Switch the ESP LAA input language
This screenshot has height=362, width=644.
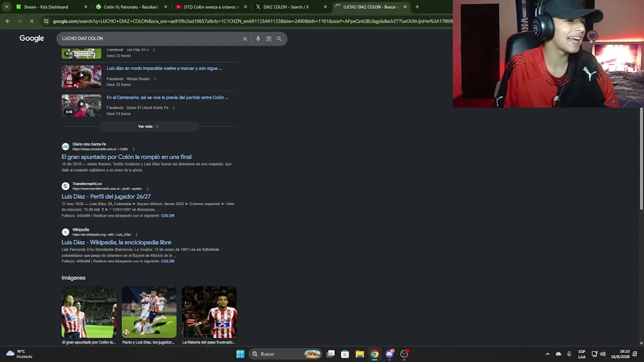click(582, 354)
